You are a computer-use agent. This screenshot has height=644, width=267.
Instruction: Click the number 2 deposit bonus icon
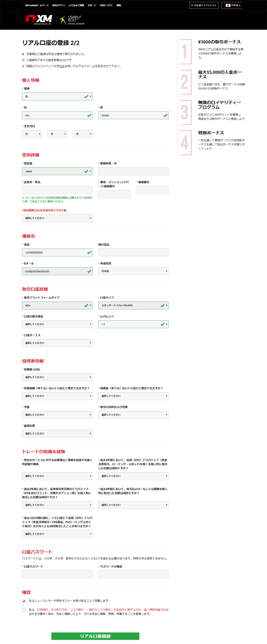pyautogui.click(x=185, y=82)
